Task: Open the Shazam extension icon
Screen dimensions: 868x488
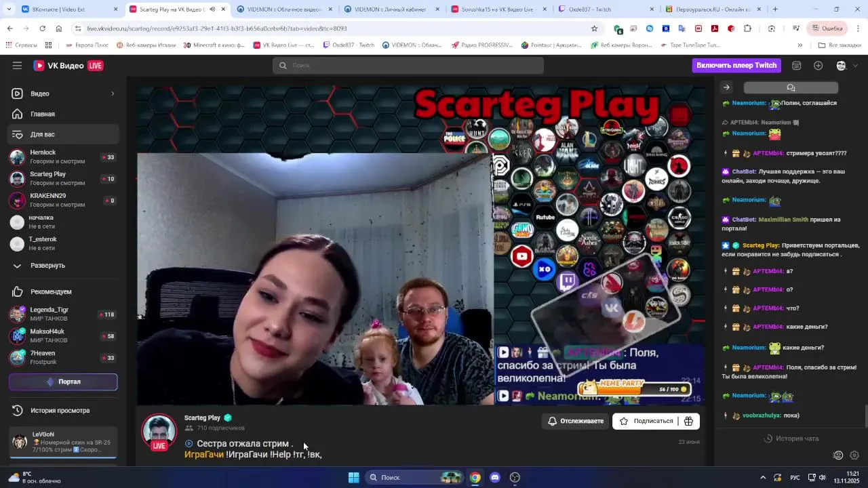Action: (650, 28)
